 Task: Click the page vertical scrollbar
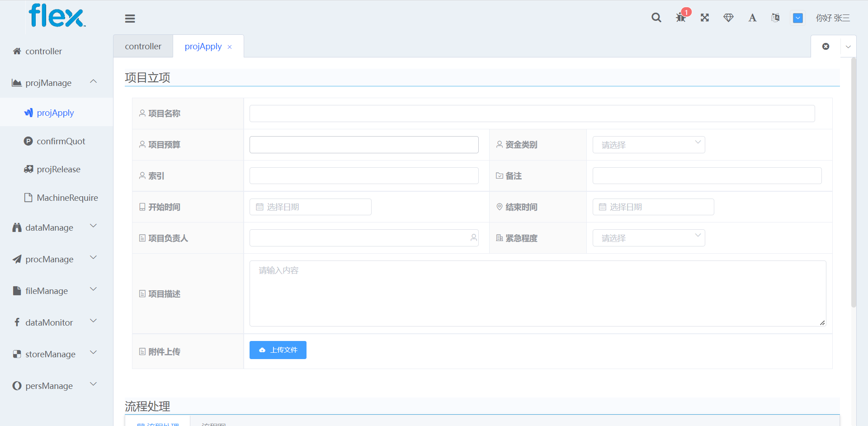tap(854, 183)
